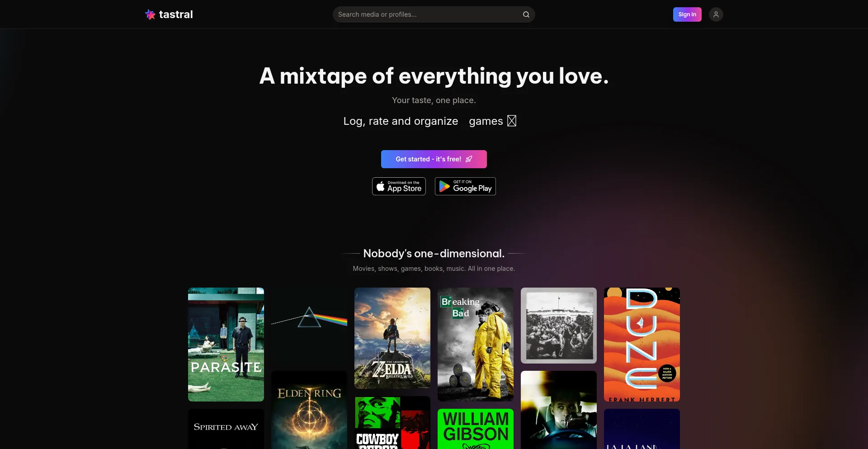
Task: Open the Elden Ring game cover
Action: (309, 410)
